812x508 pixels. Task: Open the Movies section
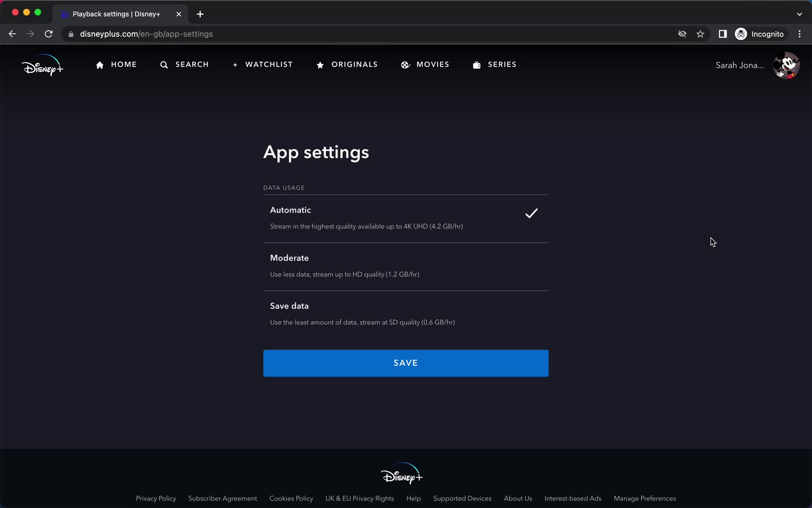tap(425, 65)
